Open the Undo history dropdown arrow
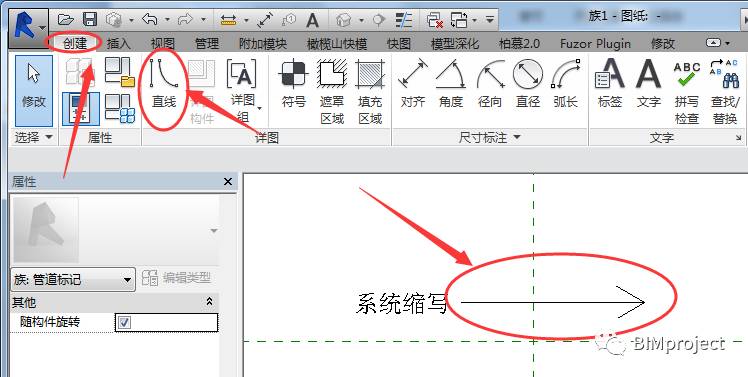Screen dimensions: 748x377 click(167, 20)
